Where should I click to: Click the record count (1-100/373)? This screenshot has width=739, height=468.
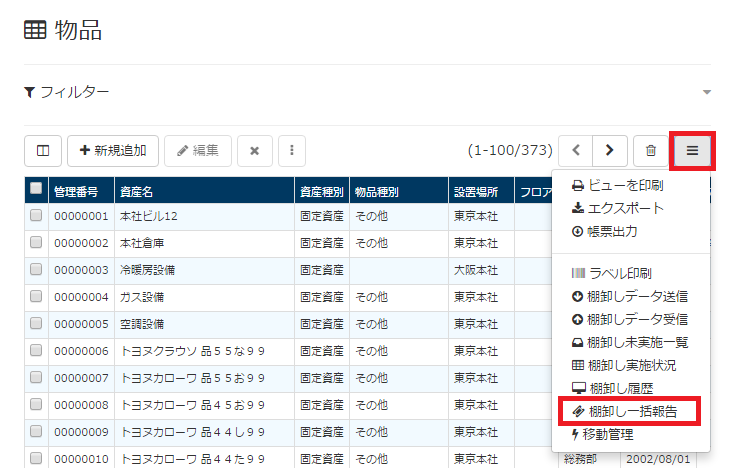click(x=510, y=150)
